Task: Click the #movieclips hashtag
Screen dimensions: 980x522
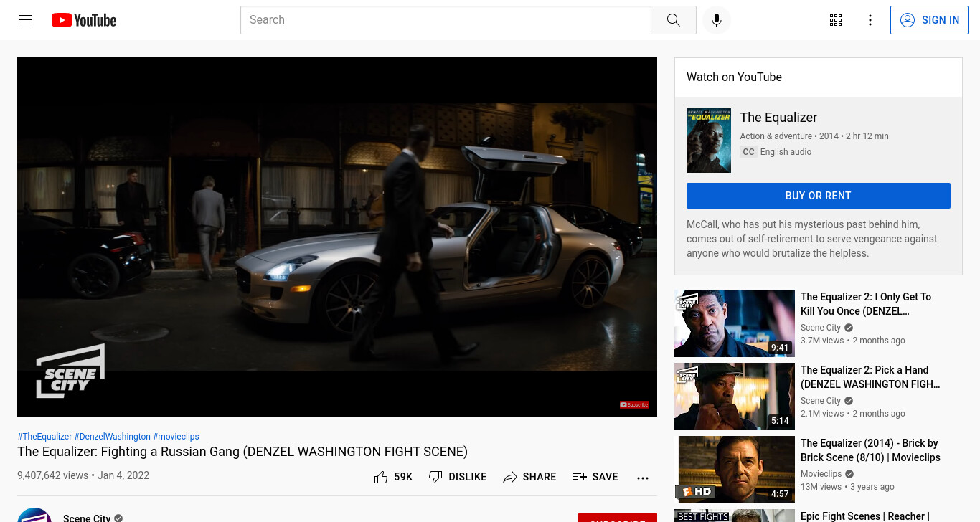Action: 176,437
